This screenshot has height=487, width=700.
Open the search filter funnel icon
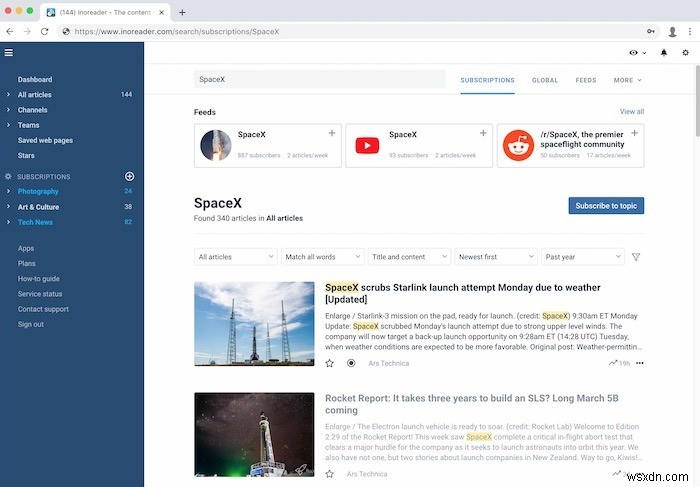pyautogui.click(x=636, y=257)
